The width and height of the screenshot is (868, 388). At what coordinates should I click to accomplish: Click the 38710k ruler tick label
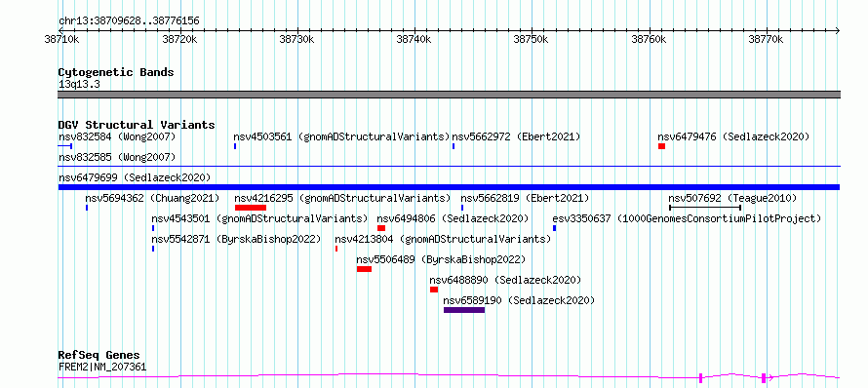(x=61, y=40)
